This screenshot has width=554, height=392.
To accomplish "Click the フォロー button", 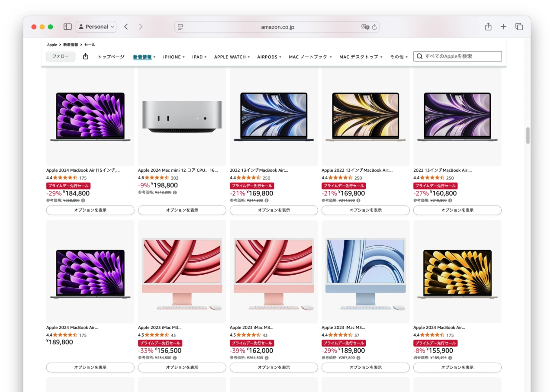I will click(x=61, y=56).
